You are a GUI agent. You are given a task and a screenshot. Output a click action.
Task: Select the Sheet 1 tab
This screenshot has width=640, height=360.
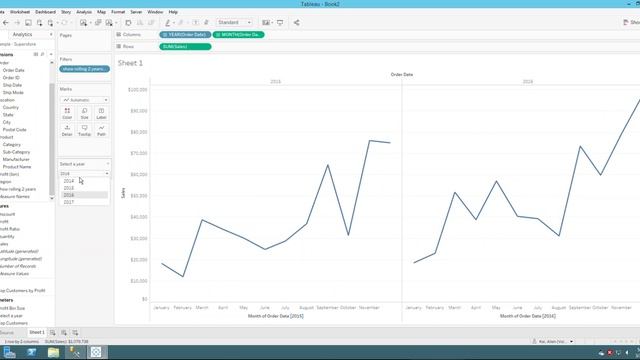37,332
